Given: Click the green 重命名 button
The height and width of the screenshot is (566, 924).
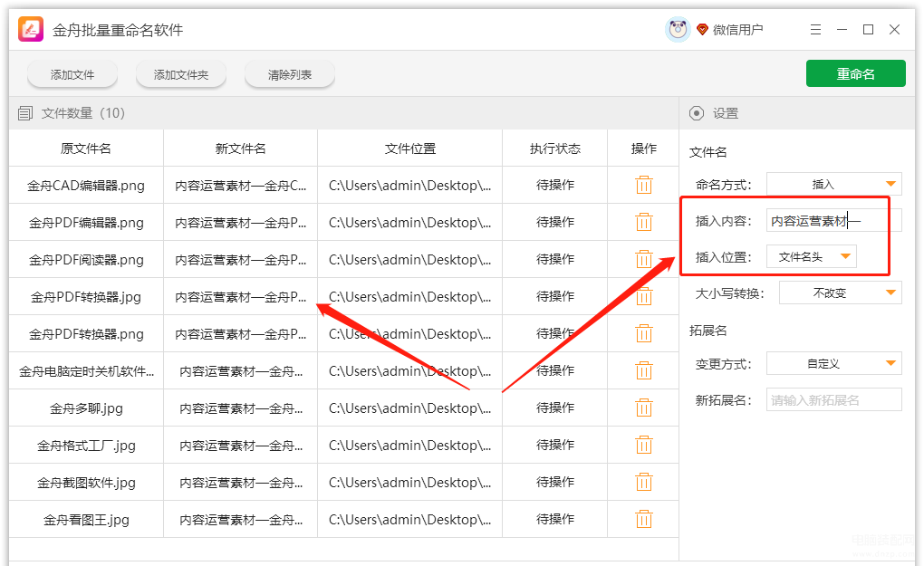Looking at the screenshot, I should (856, 73).
